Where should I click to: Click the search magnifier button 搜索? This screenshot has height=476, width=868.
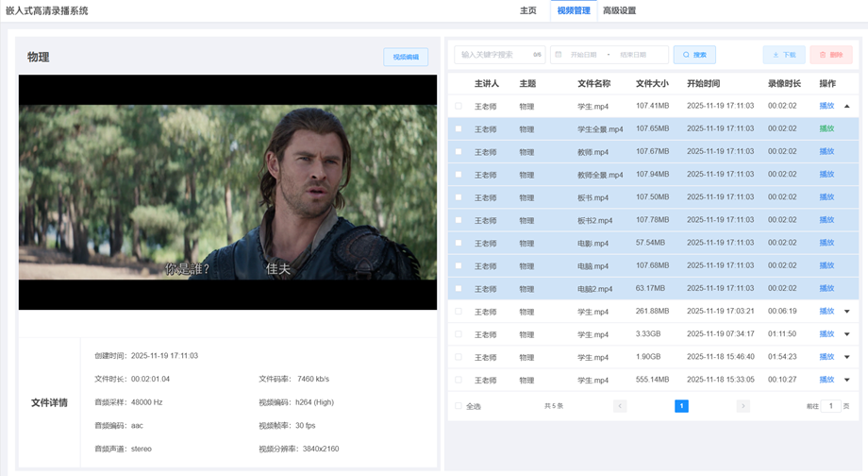[694, 55]
